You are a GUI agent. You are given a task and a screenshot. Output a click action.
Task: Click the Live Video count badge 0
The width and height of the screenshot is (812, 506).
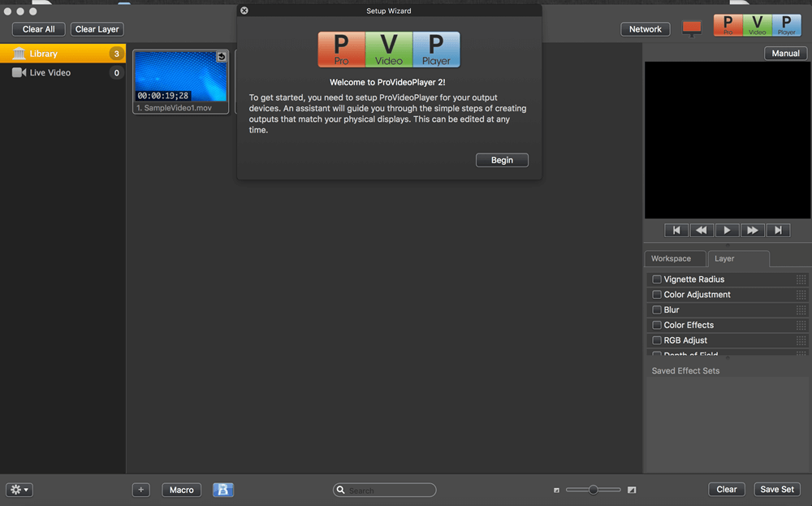tap(116, 72)
